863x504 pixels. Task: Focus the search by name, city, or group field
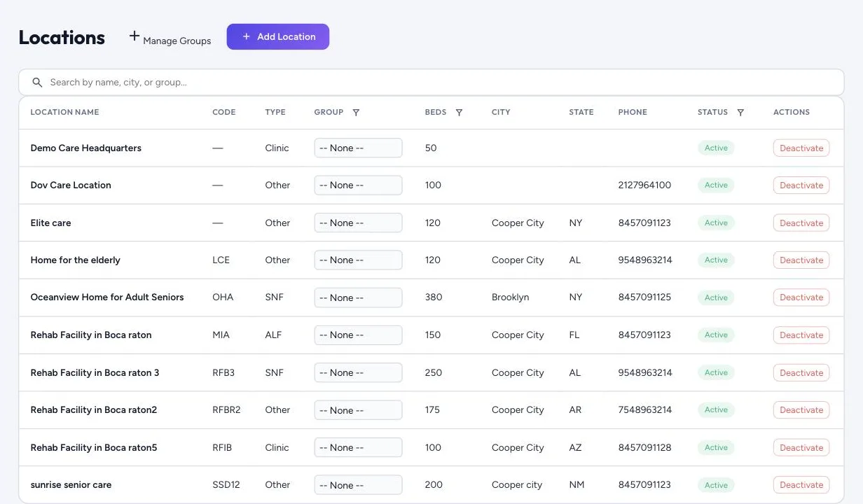pyautogui.click(x=431, y=83)
